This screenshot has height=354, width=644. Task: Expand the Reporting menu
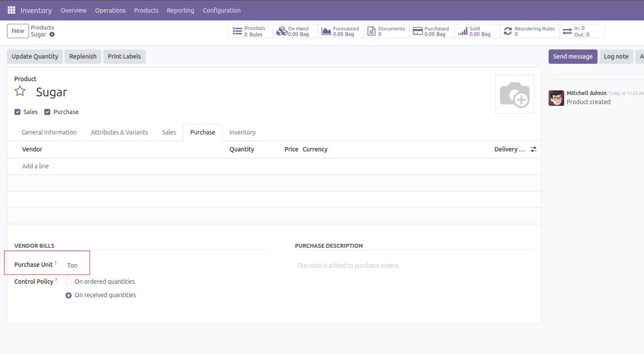click(180, 10)
